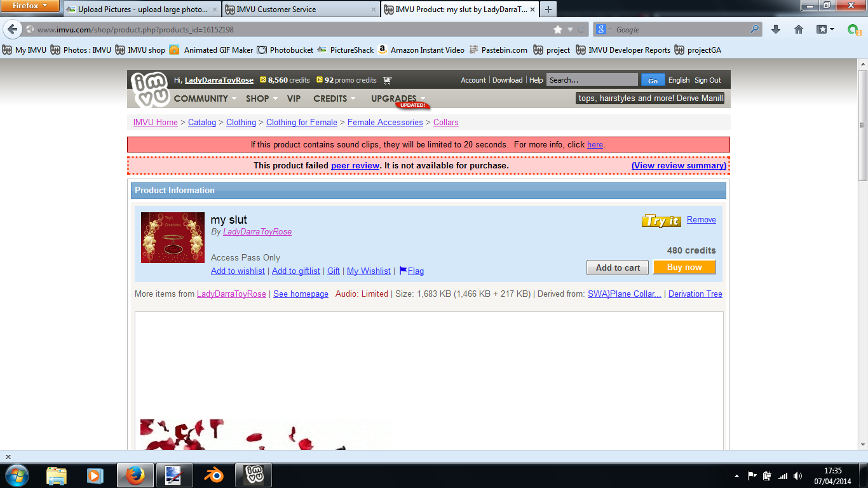Click Google search magnifier icon
The height and width of the screenshot is (488, 868).
pos(755,29)
